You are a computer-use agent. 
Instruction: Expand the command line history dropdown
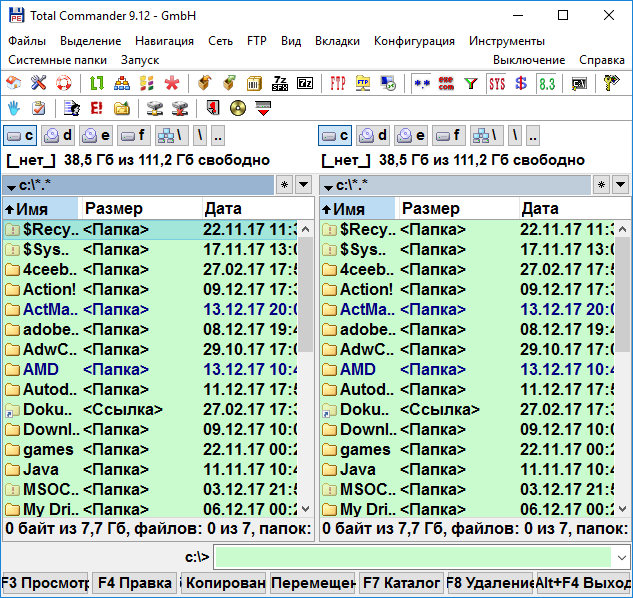(x=621, y=557)
